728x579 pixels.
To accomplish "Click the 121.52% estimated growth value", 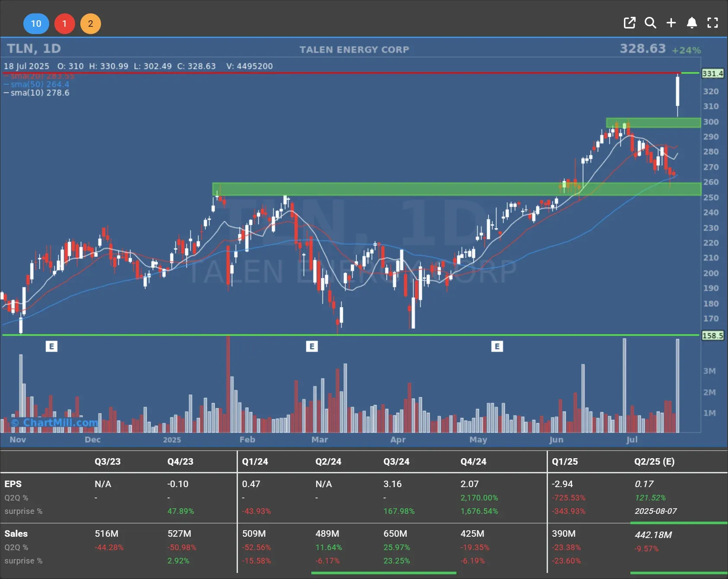I will pyautogui.click(x=650, y=497).
